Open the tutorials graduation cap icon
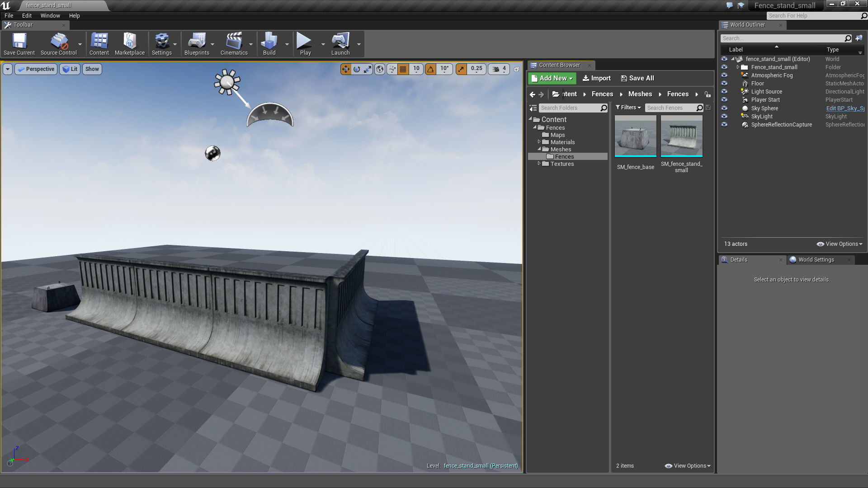The height and width of the screenshot is (488, 868). point(741,5)
